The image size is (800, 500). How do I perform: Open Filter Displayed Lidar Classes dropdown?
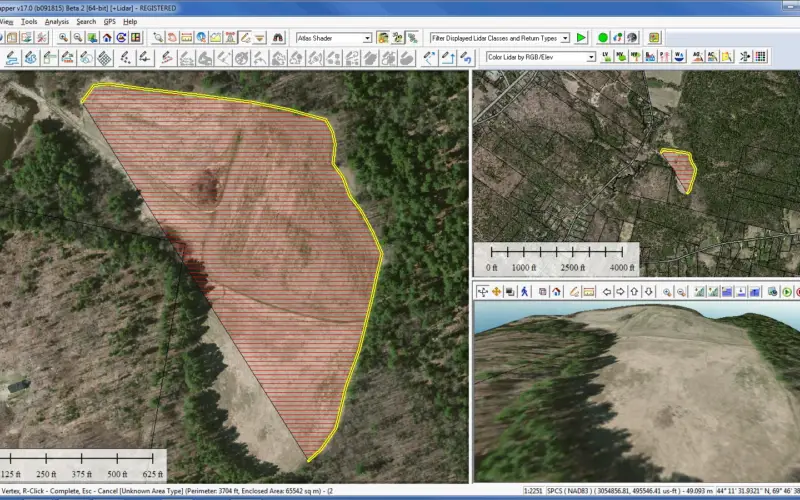(x=500, y=38)
